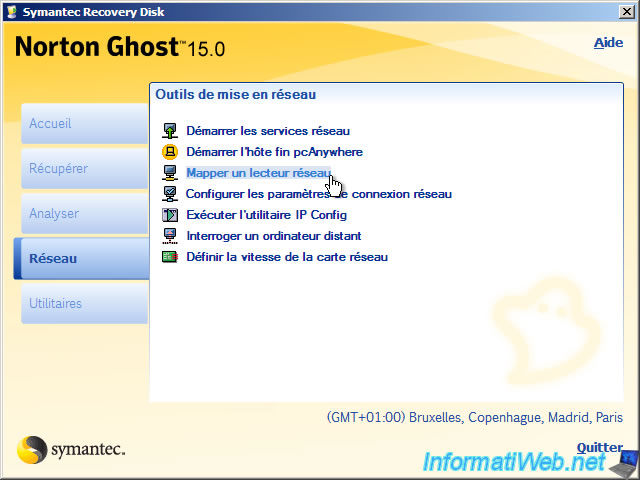Click the time zone text Bruxelles, Copenhague, Madrid, Paris
The width and height of the screenshot is (640, 480).
pyautogui.click(x=516, y=418)
